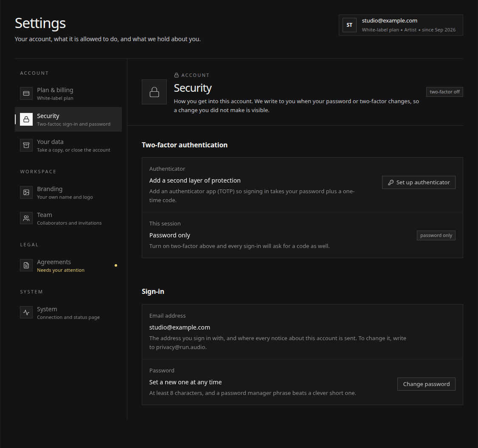
Task: Click the 'Password' row label in Sign-in
Action: coord(162,371)
